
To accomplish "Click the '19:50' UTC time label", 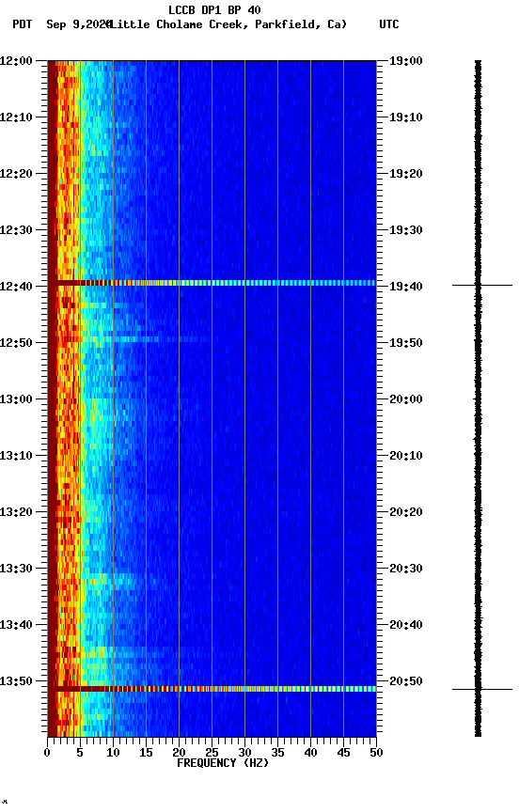I will coord(406,343).
